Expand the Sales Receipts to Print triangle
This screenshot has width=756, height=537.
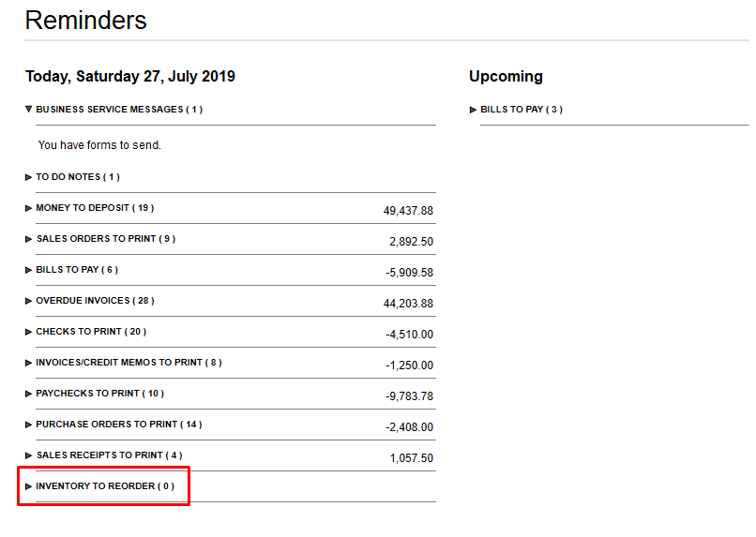[x=29, y=455]
